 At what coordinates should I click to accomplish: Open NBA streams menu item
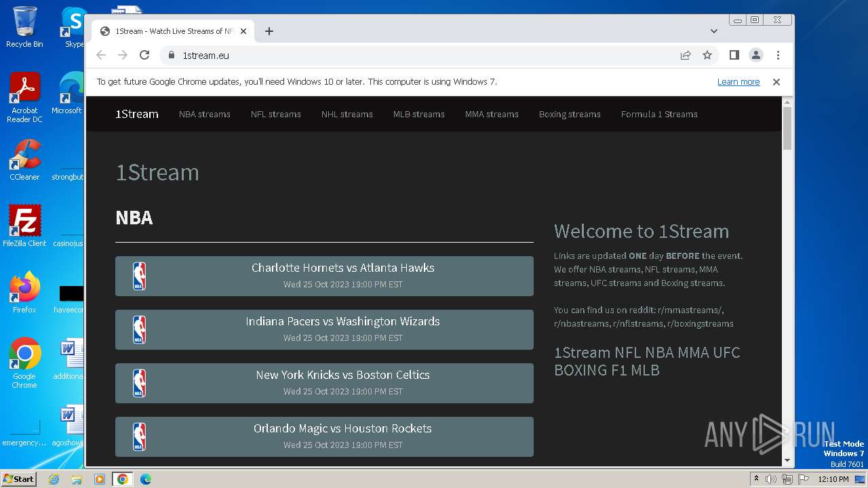pos(205,114)
